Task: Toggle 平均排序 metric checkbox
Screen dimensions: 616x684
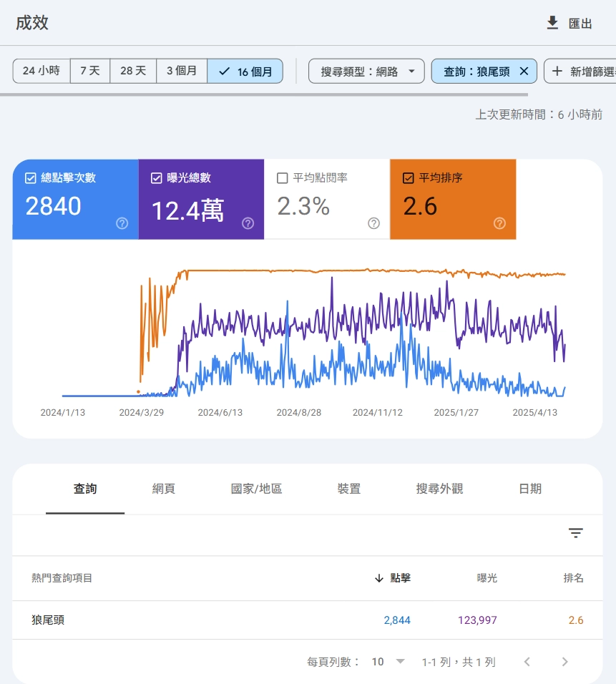Action: point(408,178)
